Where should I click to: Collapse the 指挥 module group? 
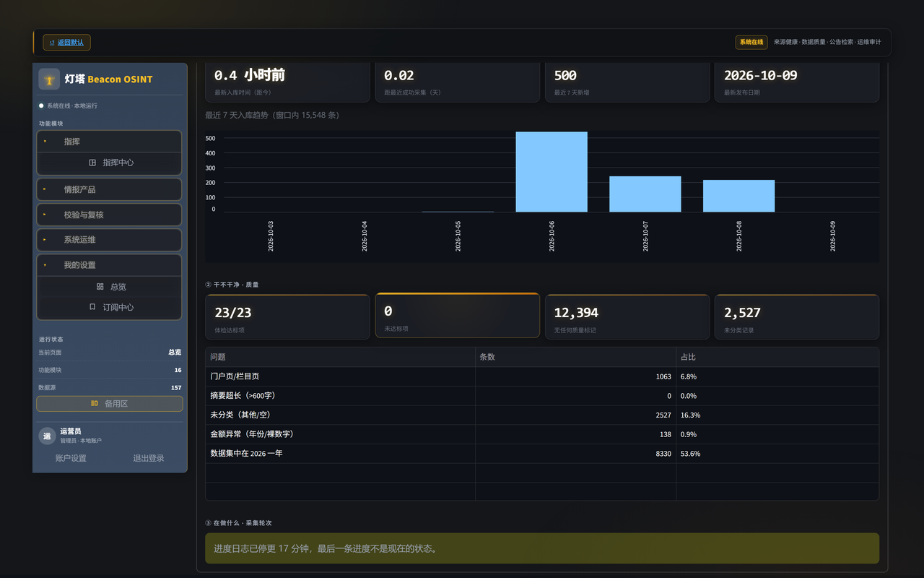pyautogui.click(x=109, y=142)
